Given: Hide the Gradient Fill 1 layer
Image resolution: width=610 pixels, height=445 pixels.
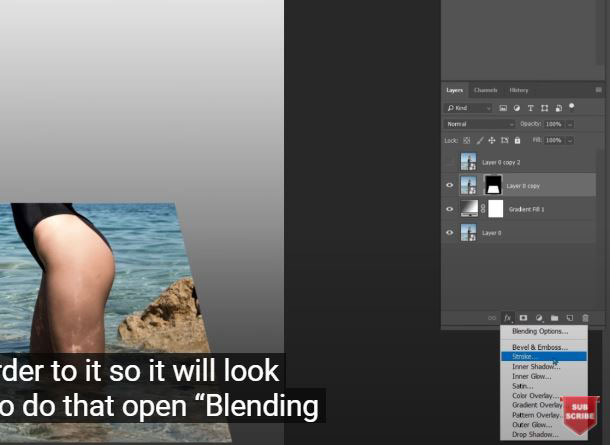Looking at the screenshot, I should point(450,209).
